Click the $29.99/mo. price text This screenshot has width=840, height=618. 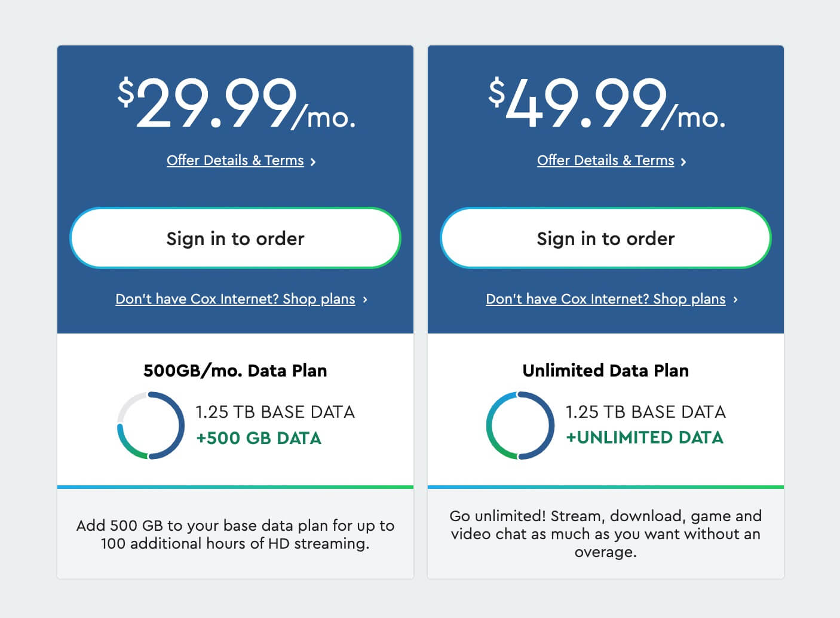click(x=237, y=103)
